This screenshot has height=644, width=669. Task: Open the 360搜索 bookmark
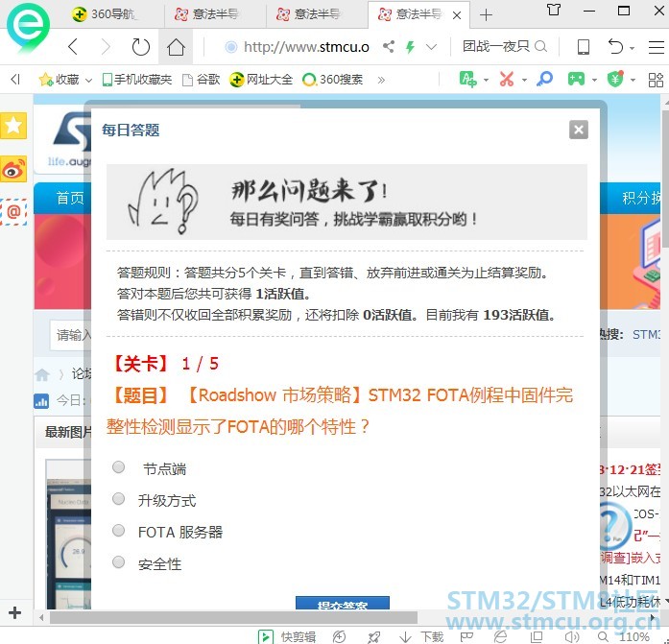[333, 80]
